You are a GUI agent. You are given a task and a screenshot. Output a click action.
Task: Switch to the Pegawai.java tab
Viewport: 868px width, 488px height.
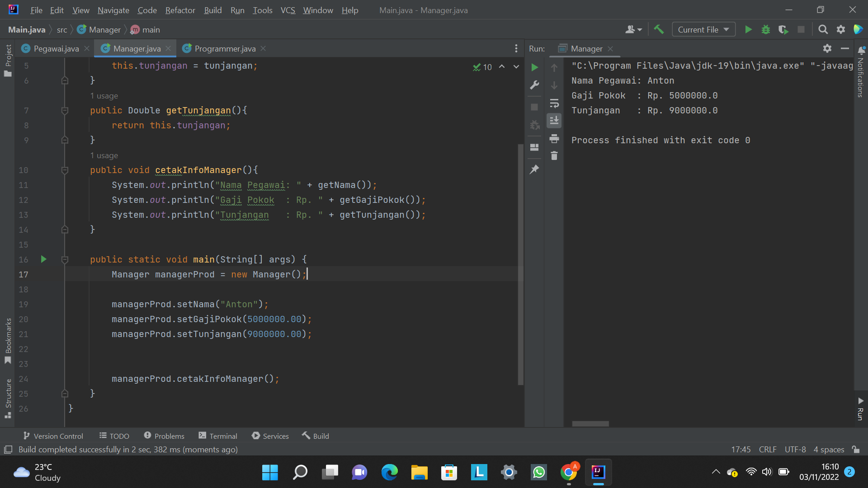[54, 48]
